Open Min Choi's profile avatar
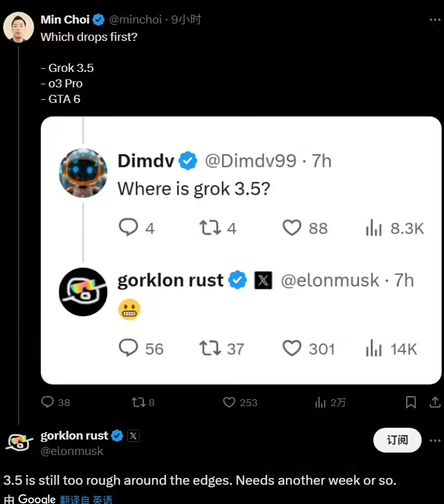The width and height of the screenshot is (444, 504). (19, 27)
